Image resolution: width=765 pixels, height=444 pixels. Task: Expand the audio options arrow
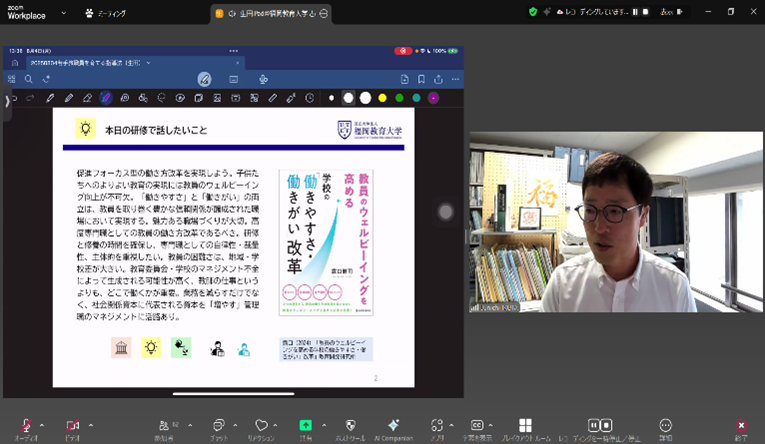coord(42,425)
